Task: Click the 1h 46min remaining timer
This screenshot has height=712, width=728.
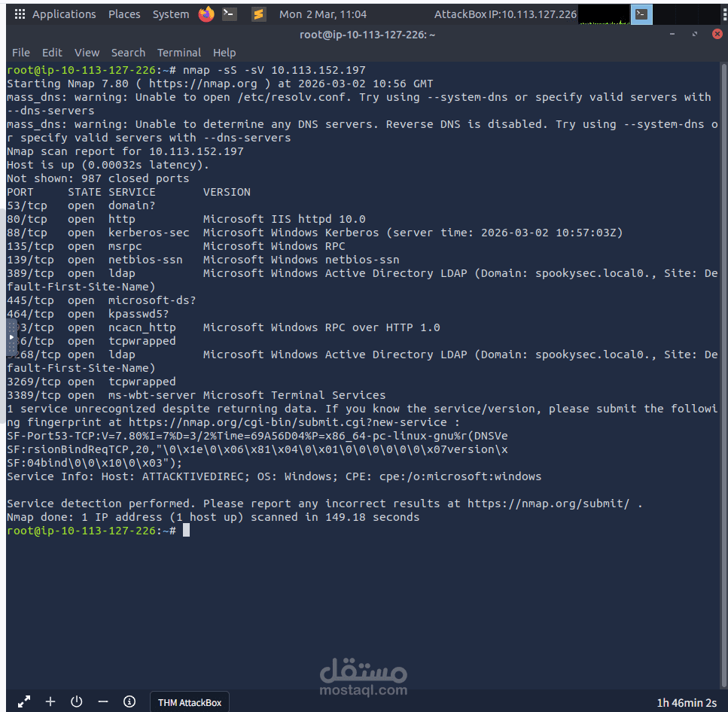Action: [686, 703]
